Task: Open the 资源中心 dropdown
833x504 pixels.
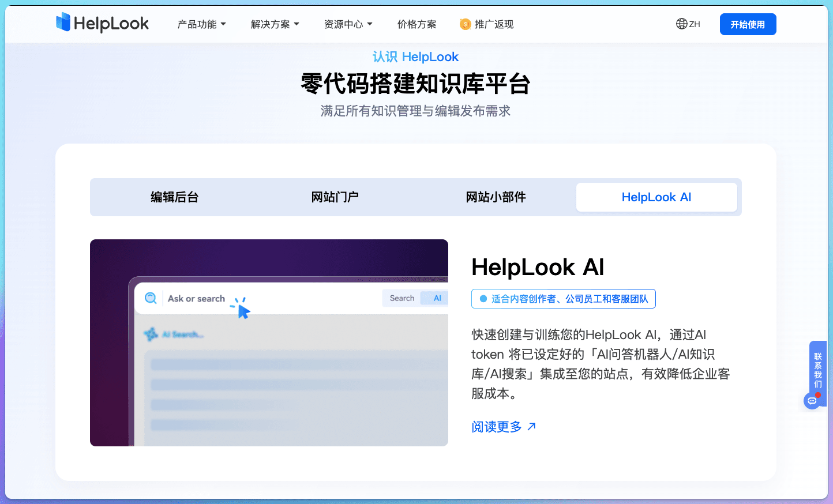Action: pyautogui.click(x=348, y=24)
